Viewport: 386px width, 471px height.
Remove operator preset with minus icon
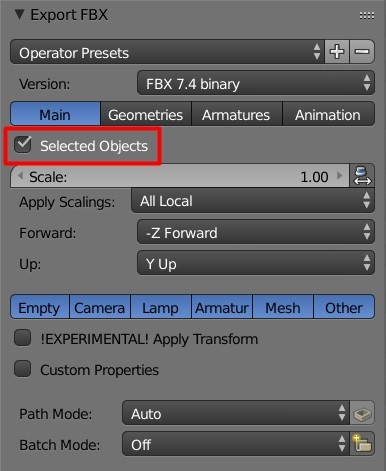[362, 52]
